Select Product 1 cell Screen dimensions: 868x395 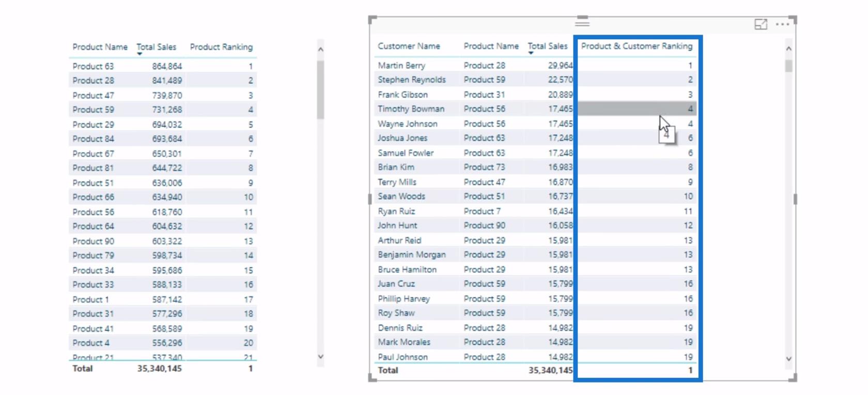tap(90, 300)
